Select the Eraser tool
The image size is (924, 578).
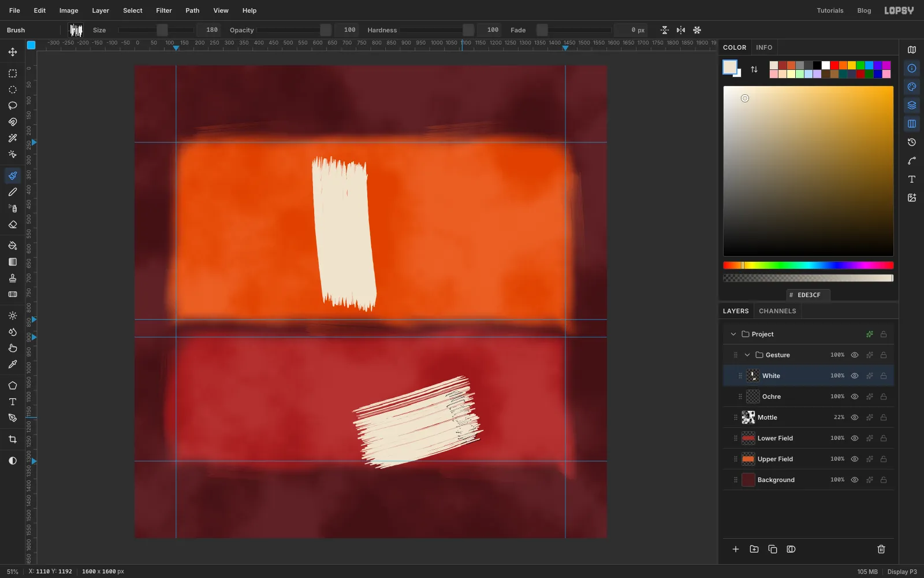point(13,224)
